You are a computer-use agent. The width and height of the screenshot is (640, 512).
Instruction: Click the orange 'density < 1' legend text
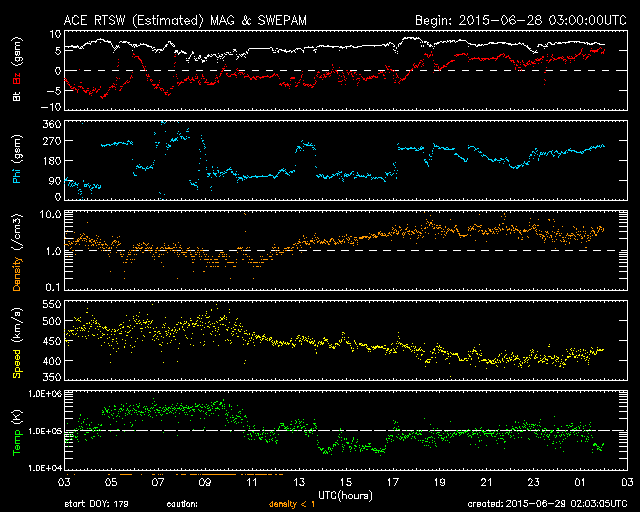coord(292,504)
